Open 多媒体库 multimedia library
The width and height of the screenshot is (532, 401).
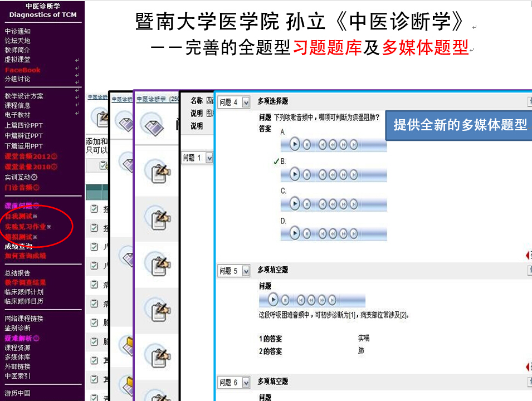(18, 357)
